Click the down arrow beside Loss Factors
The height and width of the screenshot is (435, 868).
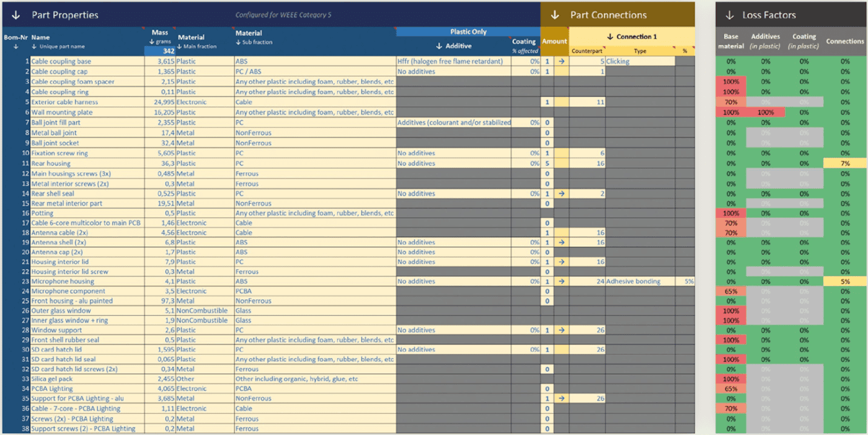coord(730,15)
